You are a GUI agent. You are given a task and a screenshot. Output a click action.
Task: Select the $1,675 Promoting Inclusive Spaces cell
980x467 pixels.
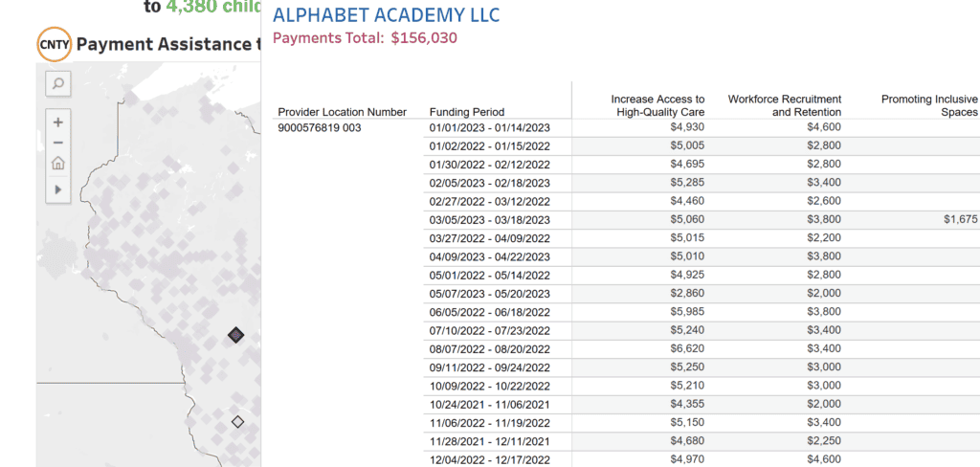point(961,219)
